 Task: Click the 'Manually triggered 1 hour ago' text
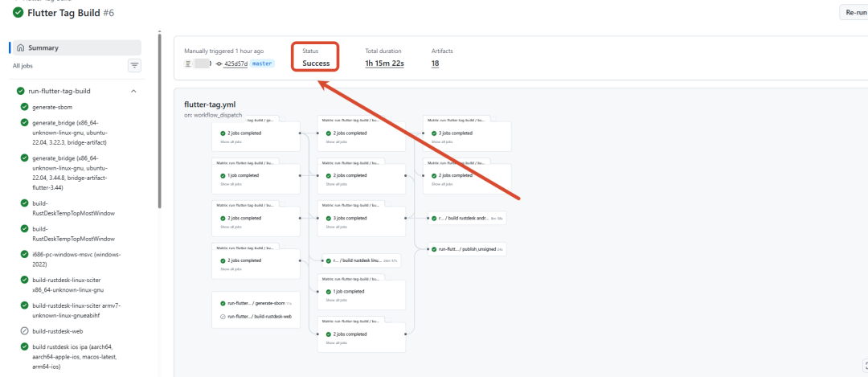223,51
